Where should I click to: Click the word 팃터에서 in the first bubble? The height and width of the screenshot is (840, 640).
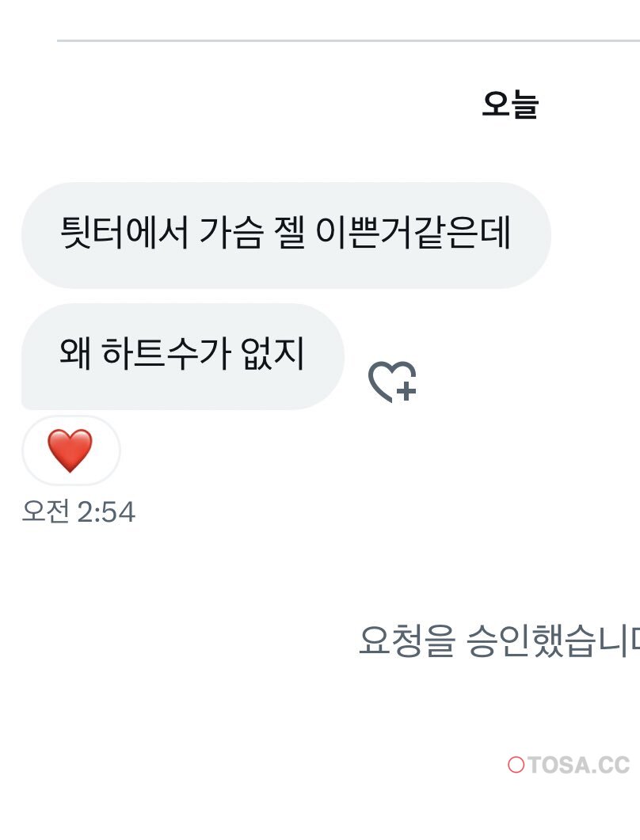(124, 233)
